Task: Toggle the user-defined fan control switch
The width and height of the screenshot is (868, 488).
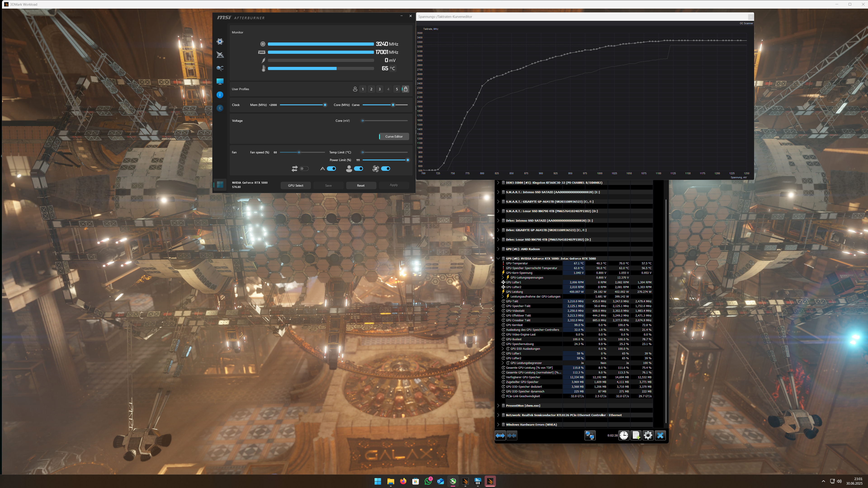Action: tap(359, 169)
